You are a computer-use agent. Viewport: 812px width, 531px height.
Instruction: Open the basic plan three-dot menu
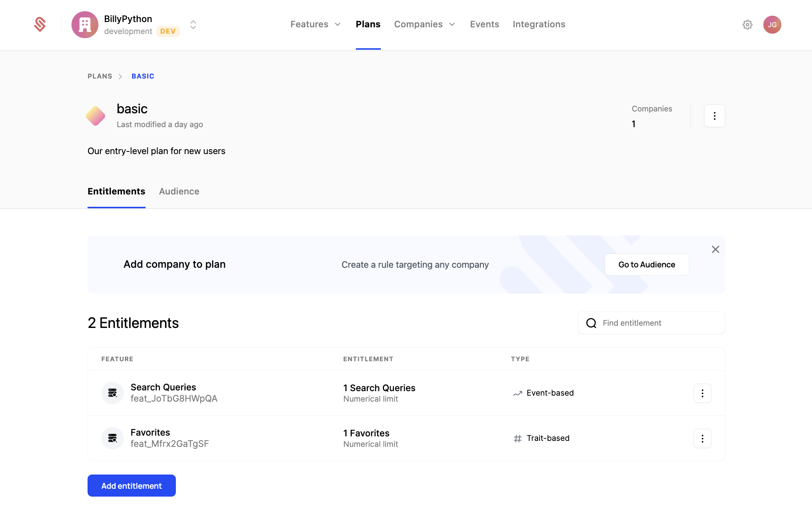pyautogui.click(x=714, y=116)
